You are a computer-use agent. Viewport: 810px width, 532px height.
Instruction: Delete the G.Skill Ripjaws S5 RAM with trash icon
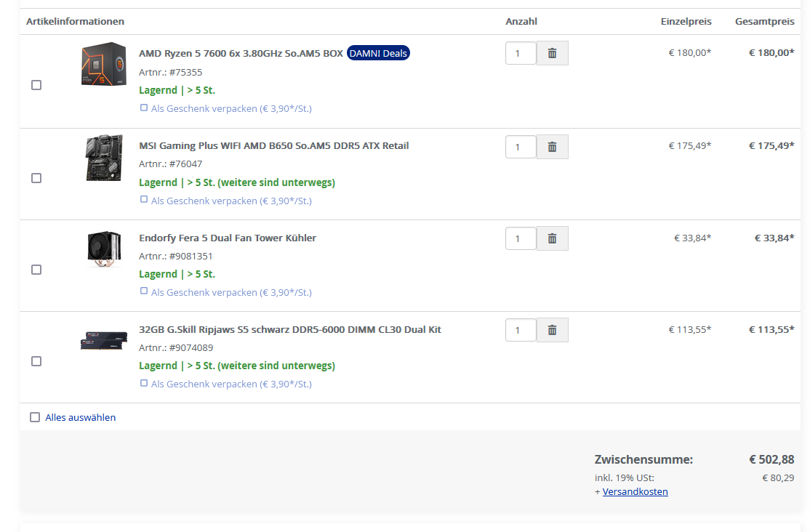click(x=552, y=330)
